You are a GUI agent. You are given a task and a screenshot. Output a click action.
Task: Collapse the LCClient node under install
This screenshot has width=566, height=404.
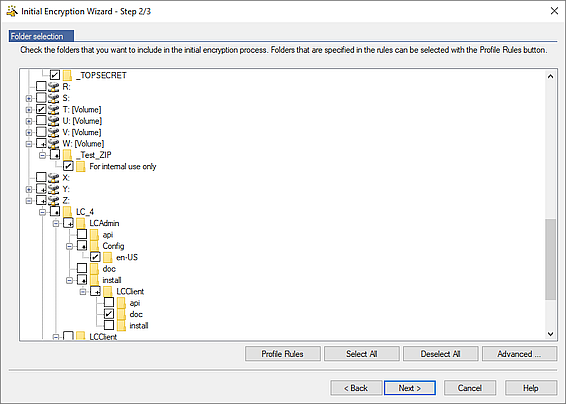(83, 292)
